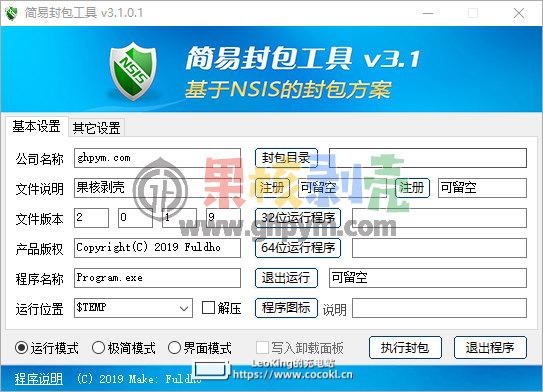Click the 封包目录 path input field
This screenshot has width=543, height=392.
point(428,158)
